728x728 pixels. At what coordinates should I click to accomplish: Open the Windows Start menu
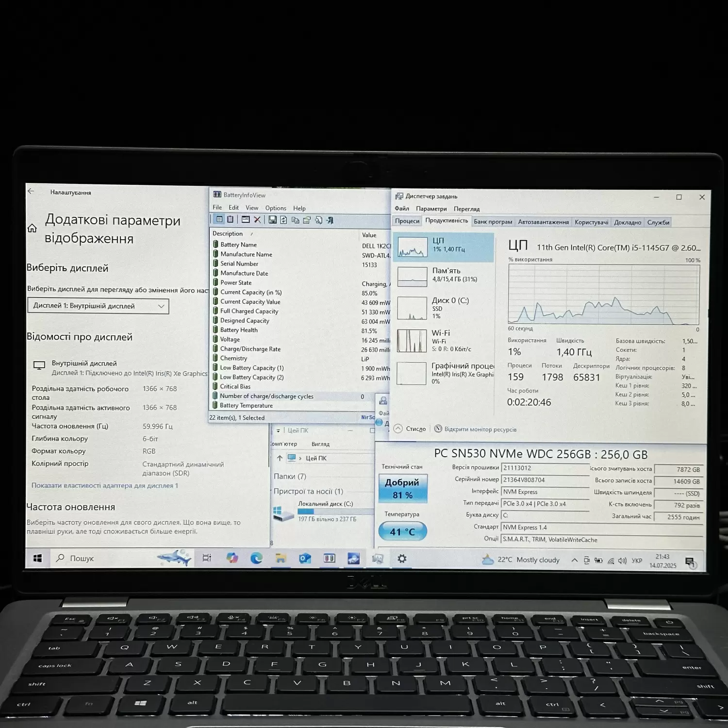37,558
